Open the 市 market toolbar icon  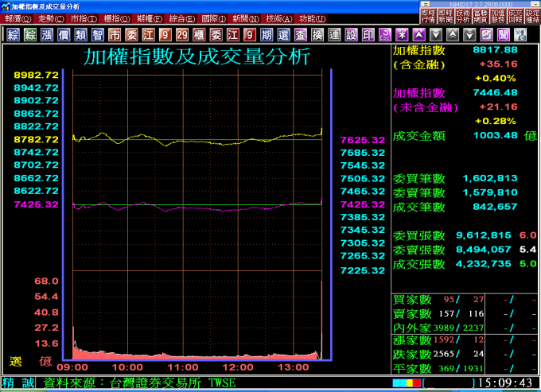click(x=115, y=35)
